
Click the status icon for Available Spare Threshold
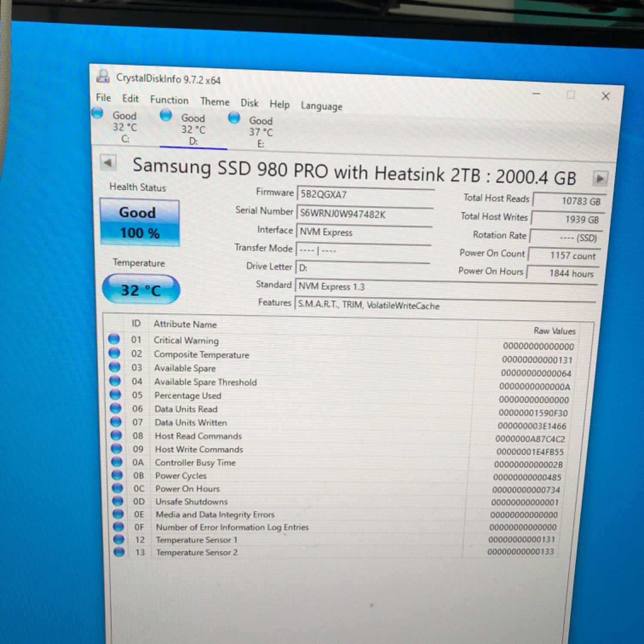pos(115,380)
